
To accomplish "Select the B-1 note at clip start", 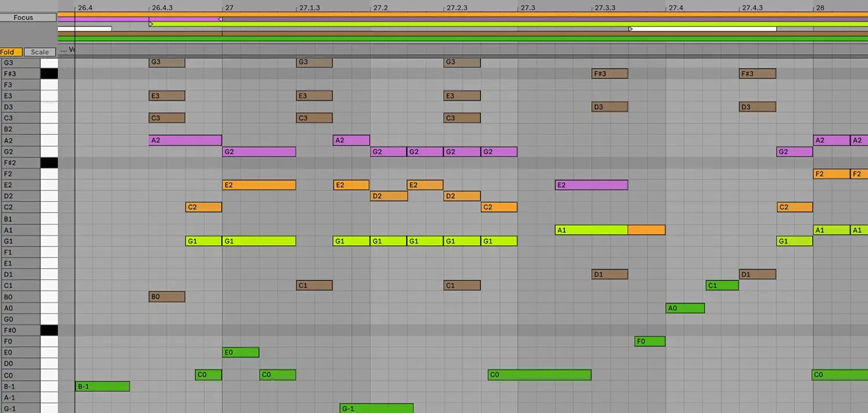I will 102,386.
